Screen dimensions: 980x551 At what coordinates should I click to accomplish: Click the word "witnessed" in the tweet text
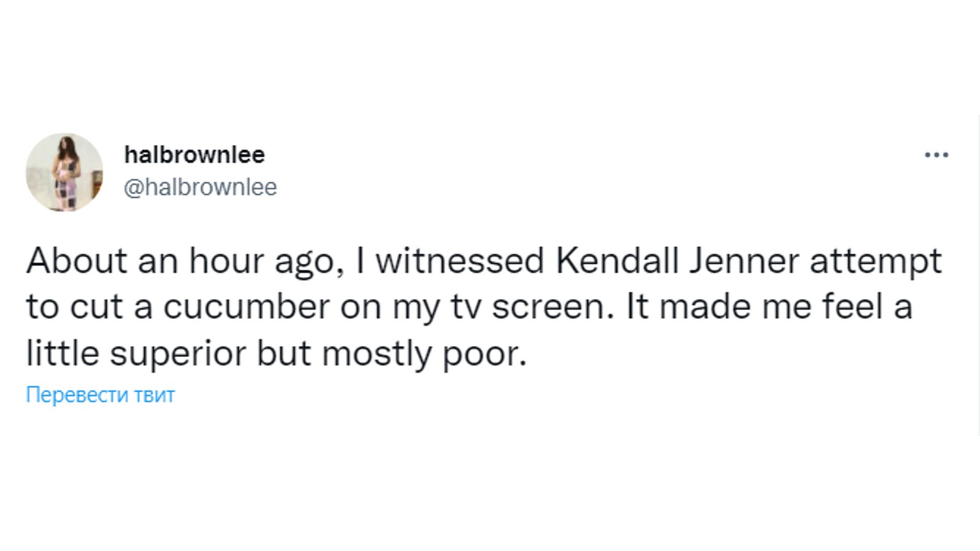point(459,261)
